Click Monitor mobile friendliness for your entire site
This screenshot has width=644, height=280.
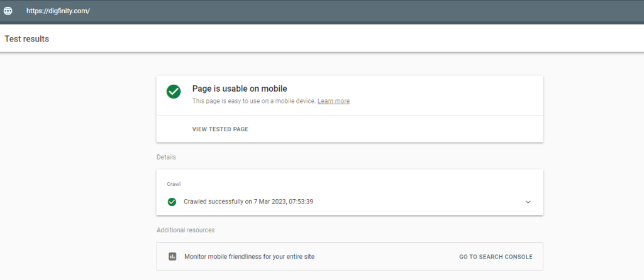pos(249,257)
